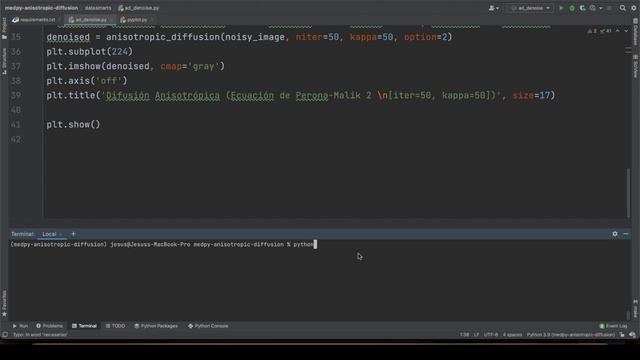Open Python 3.9 interpreter selector
Viewport: 640px width, 360px height.
571,335
